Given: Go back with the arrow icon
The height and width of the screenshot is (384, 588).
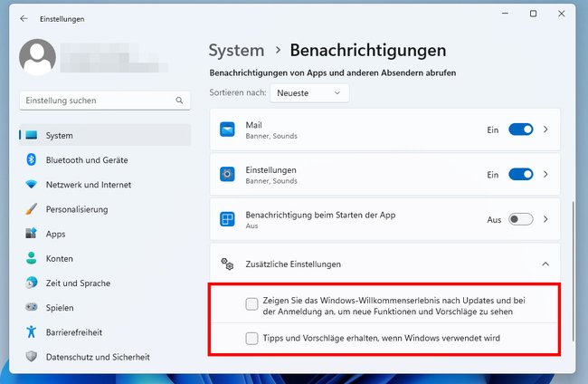Looking at the screenshot, I should 24,19.
